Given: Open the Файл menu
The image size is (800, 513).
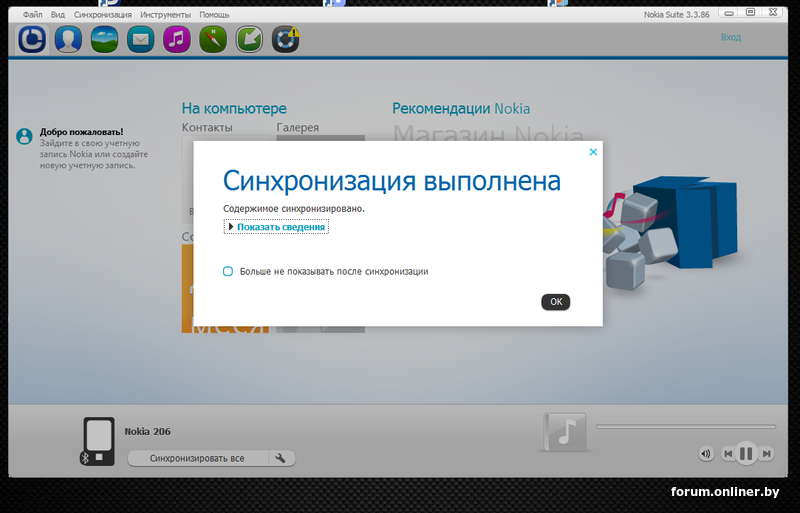Looking at the screenshot, I should pos(33,15).
